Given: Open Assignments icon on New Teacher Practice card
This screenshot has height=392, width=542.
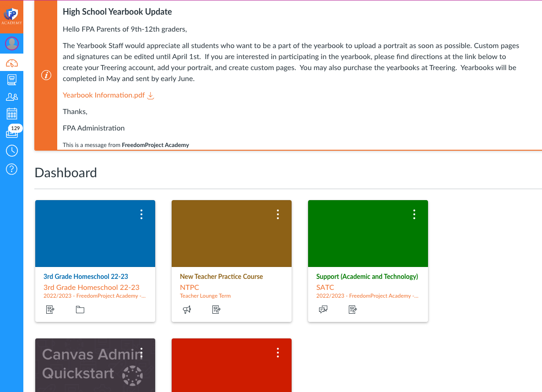Looking at the screenshot, I should (217, 310).
